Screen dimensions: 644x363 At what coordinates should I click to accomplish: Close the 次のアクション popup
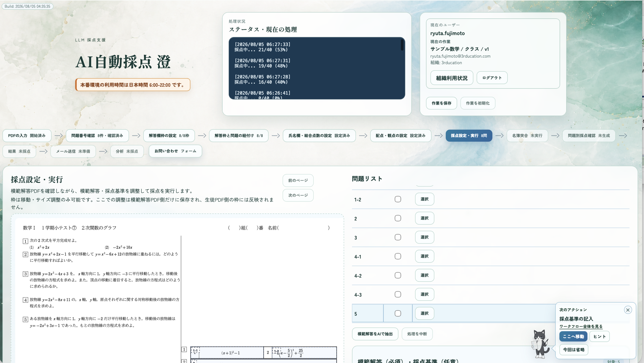point(628,310)
